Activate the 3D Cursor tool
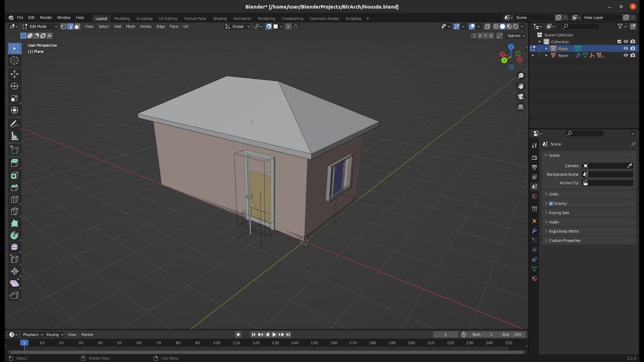This screenshot has width=644, height=362. tap(15, 60)
